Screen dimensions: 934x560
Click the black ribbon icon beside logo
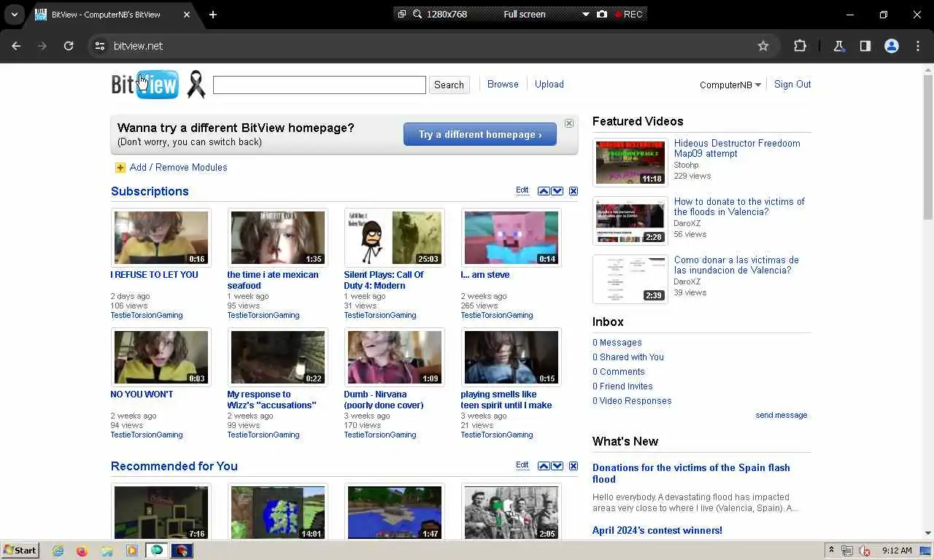(196, 85)
